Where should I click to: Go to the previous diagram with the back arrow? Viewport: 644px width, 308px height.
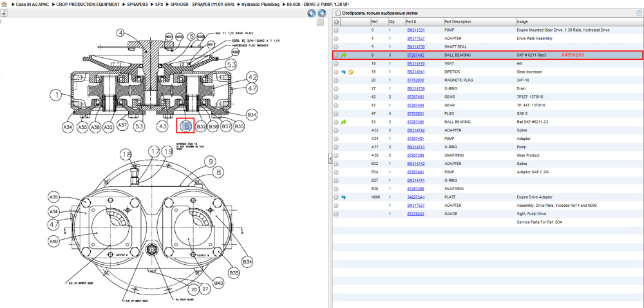(x=312, y=13)
